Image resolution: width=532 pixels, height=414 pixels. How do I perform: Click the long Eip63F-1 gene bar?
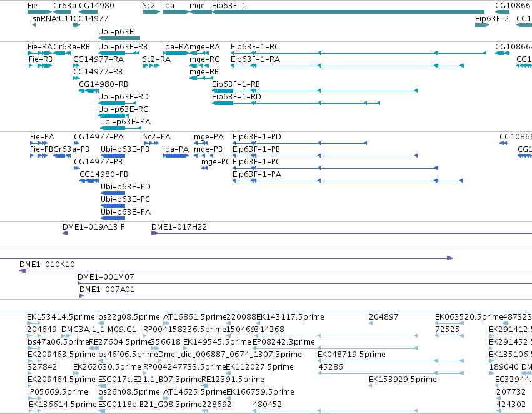point(348,12)
